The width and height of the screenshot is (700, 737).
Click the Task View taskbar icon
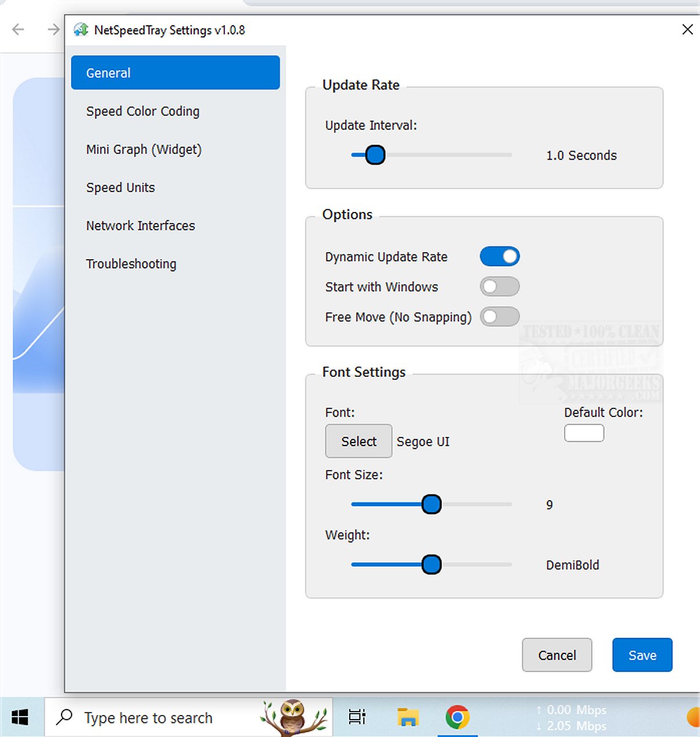click(x=357, y=717)
